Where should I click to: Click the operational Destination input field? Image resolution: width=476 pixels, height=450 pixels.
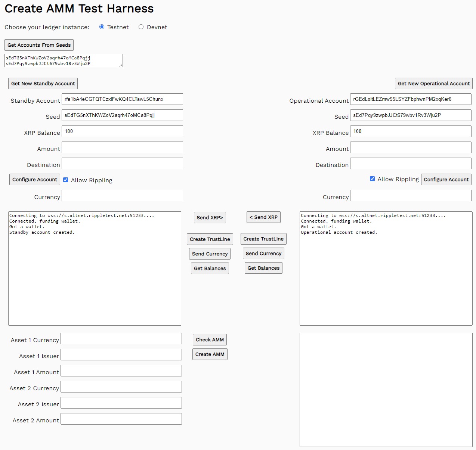pos(411,164)
